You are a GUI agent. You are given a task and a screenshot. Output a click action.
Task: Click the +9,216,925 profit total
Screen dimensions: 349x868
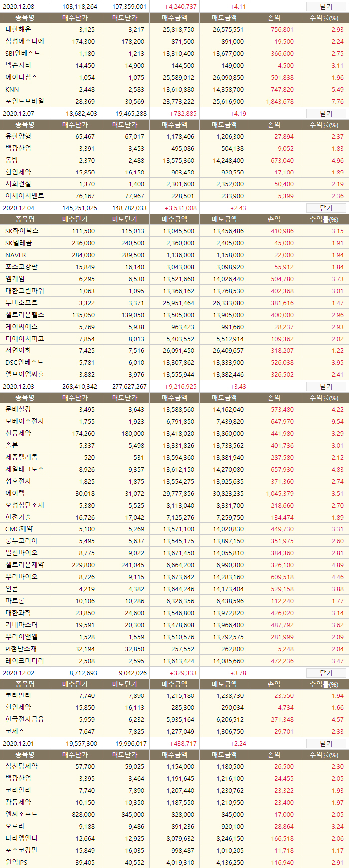pos(180,387)
